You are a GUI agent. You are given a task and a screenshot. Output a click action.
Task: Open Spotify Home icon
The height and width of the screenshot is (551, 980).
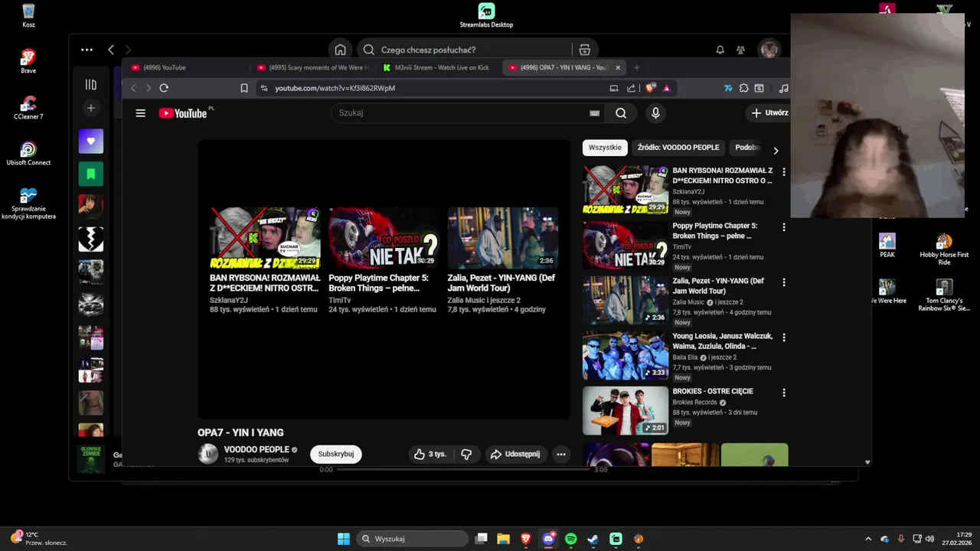pyautogui.click(x=341, y=50)
